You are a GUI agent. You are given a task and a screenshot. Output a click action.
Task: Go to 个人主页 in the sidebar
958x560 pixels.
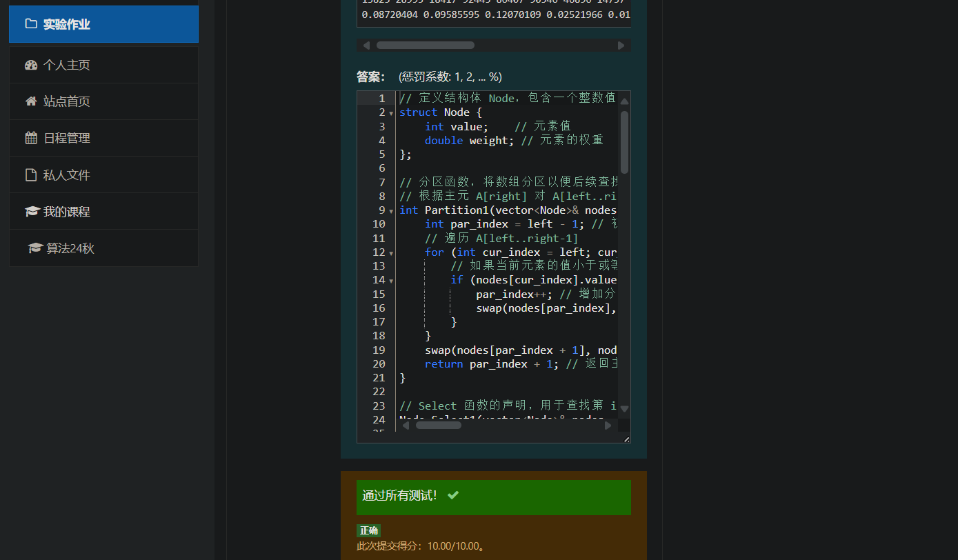(x=103, y=65)
